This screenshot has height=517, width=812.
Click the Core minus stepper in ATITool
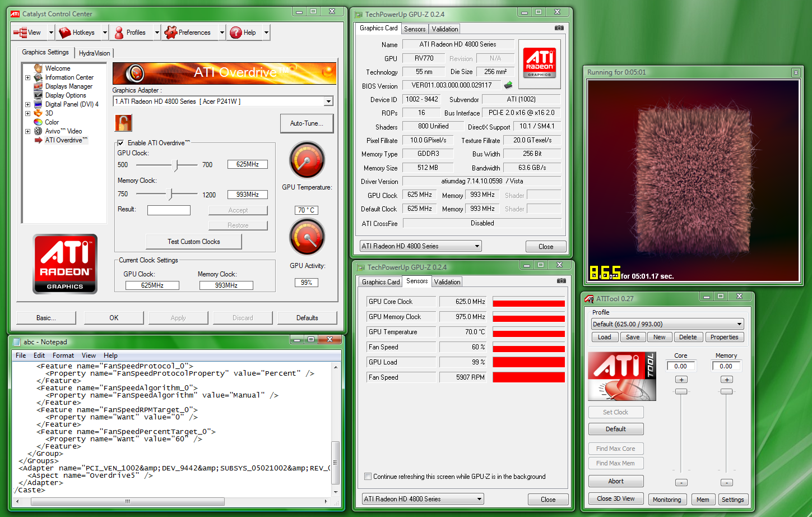click(681, 482)
